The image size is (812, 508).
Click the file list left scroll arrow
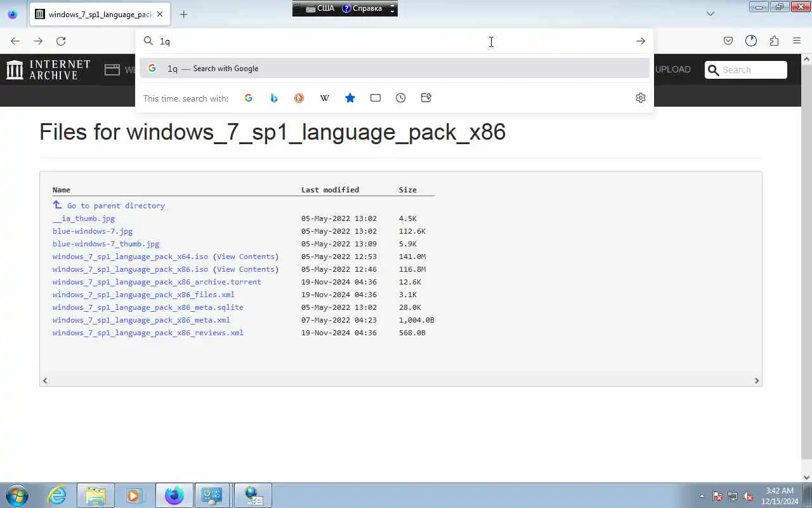point(45,380)
